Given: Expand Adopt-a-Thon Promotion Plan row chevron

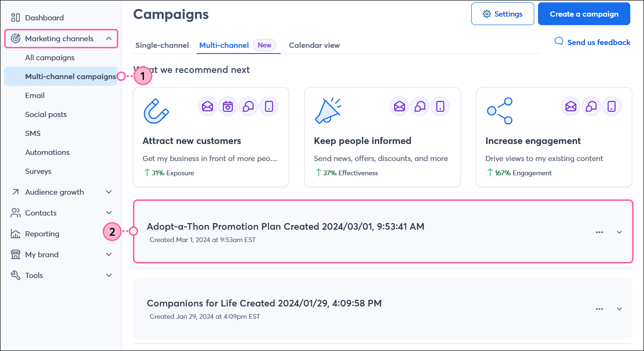Looking at the screenshot, I should coord(619,232).
